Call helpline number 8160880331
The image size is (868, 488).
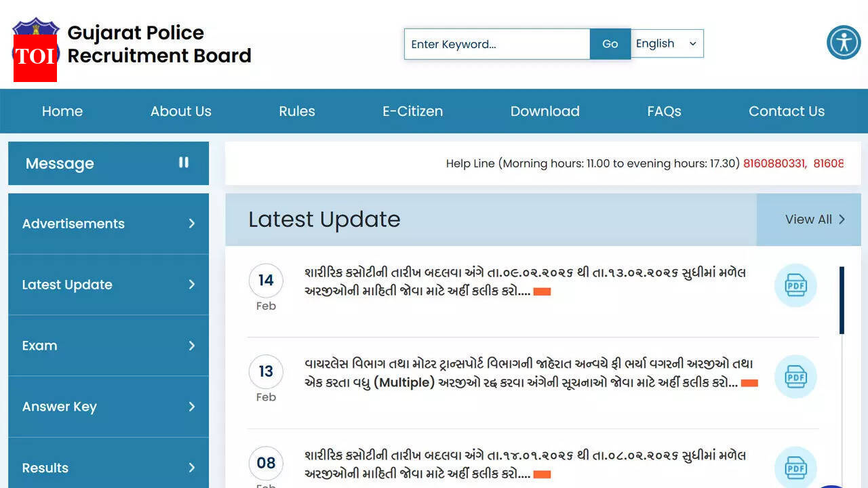[x=773, y=163]
